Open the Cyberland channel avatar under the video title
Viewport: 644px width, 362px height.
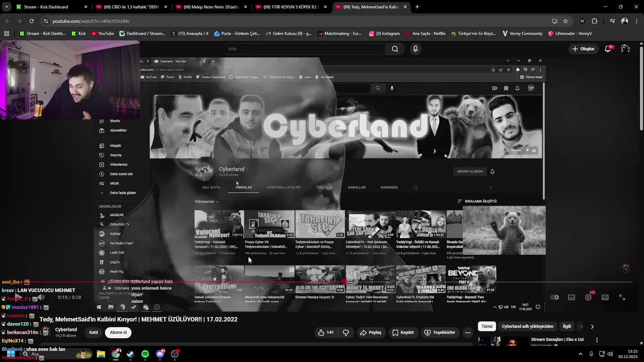(46, 332)
